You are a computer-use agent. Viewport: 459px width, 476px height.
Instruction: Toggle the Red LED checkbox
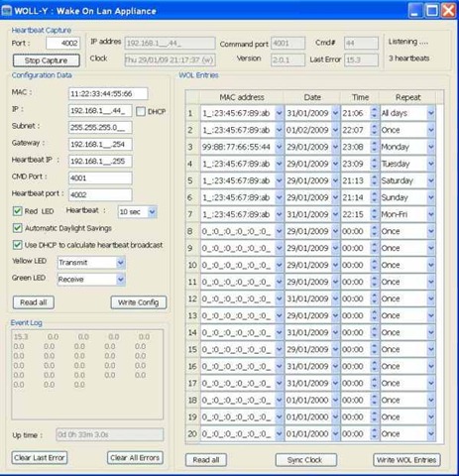coord(17,211)
